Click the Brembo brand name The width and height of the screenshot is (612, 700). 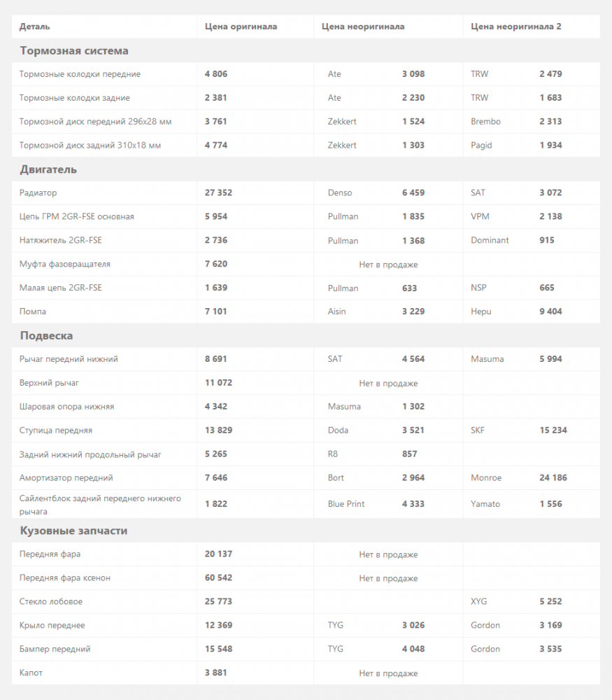[485, 122]
